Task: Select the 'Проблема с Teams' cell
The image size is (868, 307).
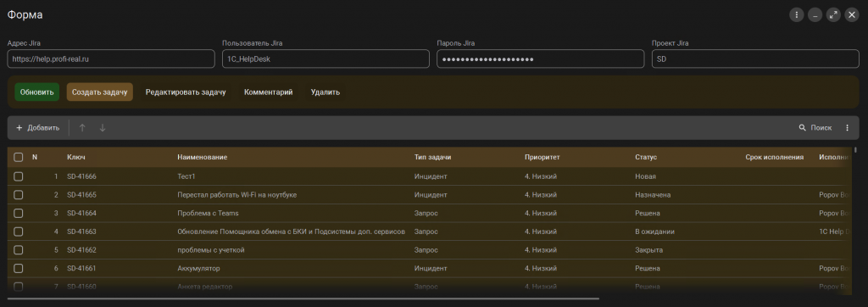Action: 209,214
